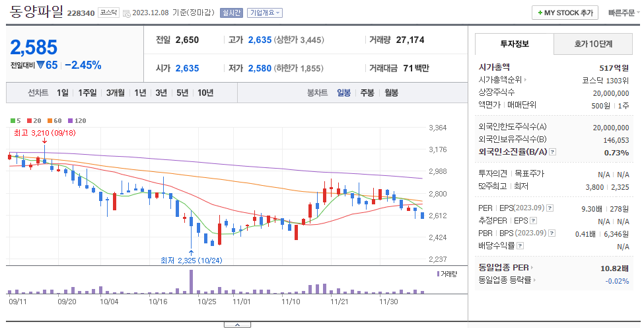Click the 거래량 volume legend marker
This screenshot has width=644, height=328.
438,274
